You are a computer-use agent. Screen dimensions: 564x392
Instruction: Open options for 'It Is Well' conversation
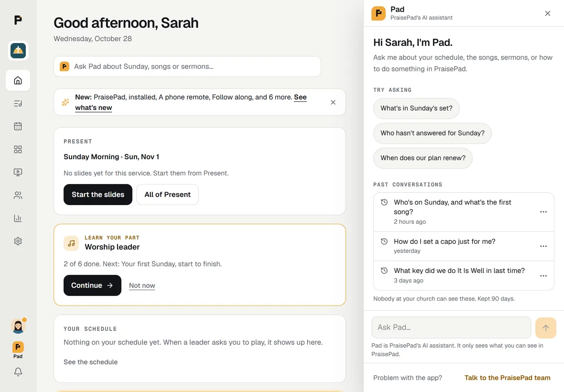[543, 276]
